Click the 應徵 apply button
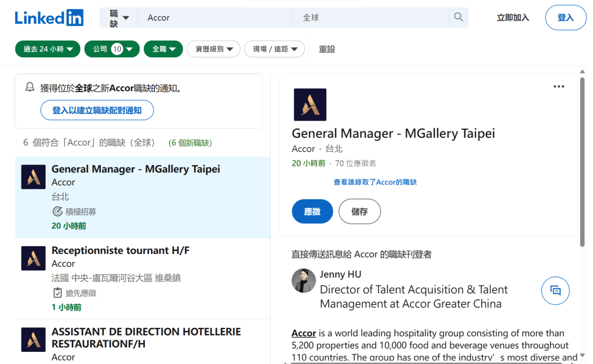593x364 pixels. 312,212
